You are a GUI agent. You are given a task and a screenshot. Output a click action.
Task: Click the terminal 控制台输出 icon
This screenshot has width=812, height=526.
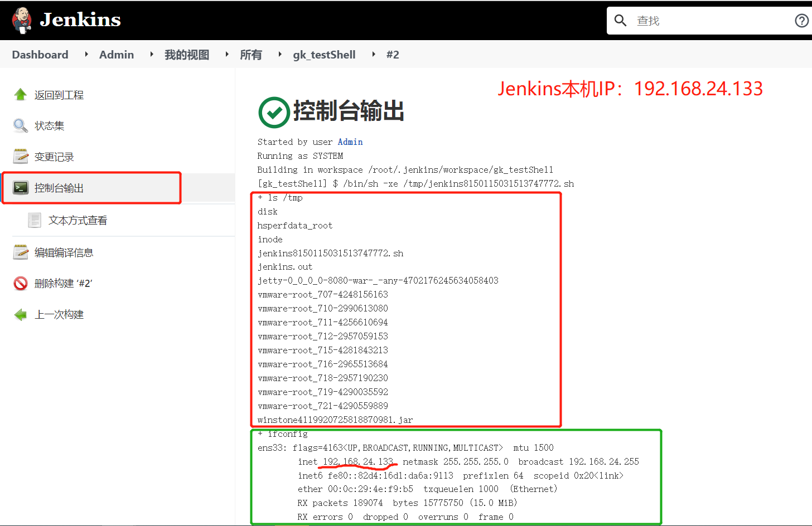coord(21,188)
